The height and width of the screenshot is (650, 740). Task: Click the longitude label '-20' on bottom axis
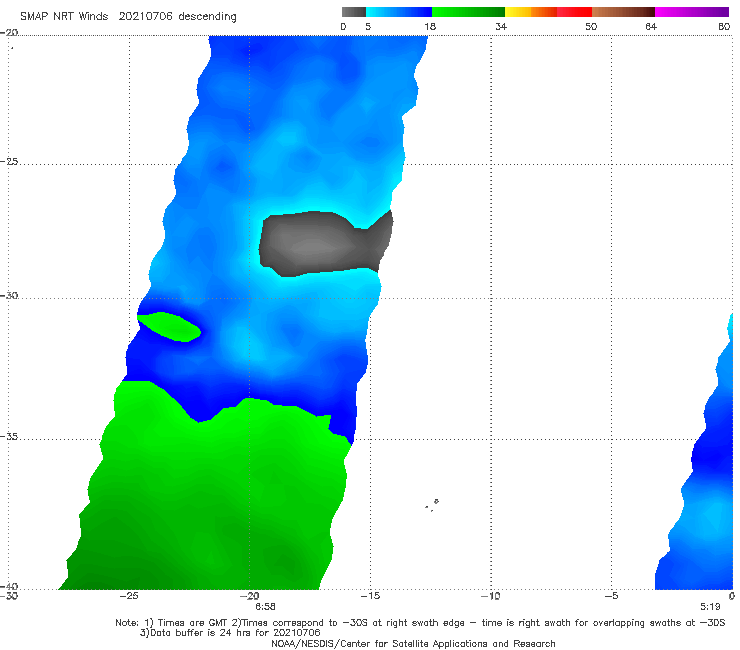(250, 596)
